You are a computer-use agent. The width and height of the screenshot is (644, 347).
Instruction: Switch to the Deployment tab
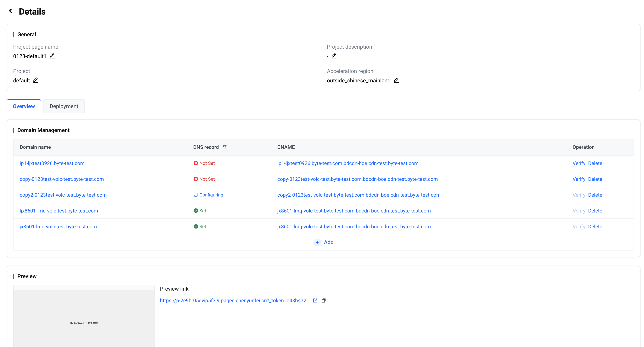click(64, 106)
